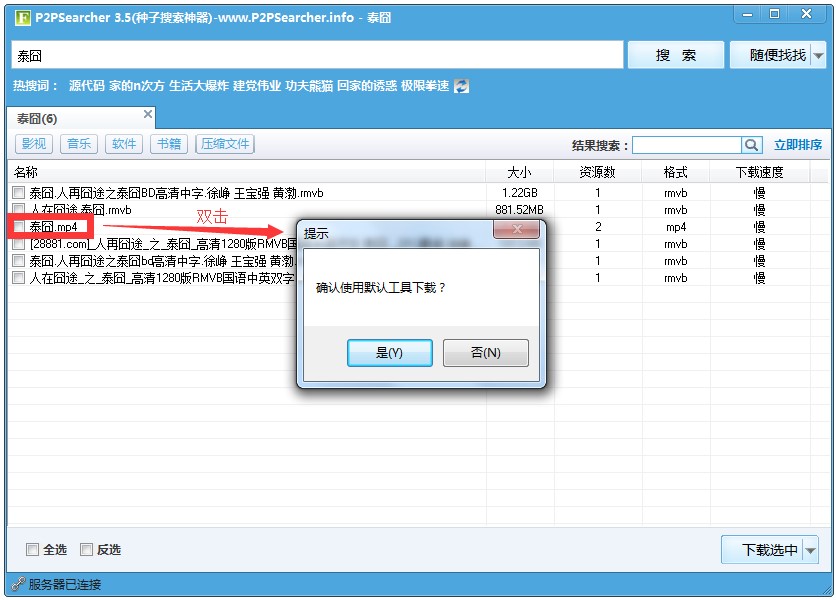This screenshot has width=836, height=600.
Task: Click the refresh icon beside hot search words
Action: click(x=460, y=86)
